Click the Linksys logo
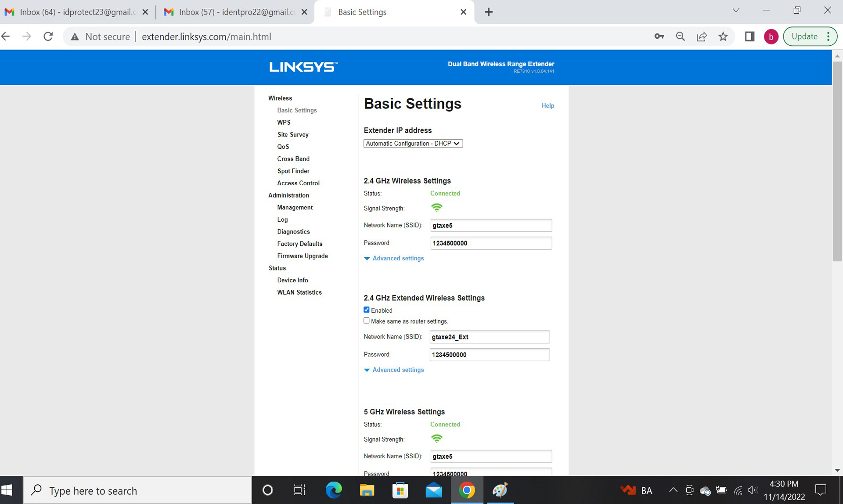Image resolution: width=843 pixels, height=504 pixels. [303, 67]
